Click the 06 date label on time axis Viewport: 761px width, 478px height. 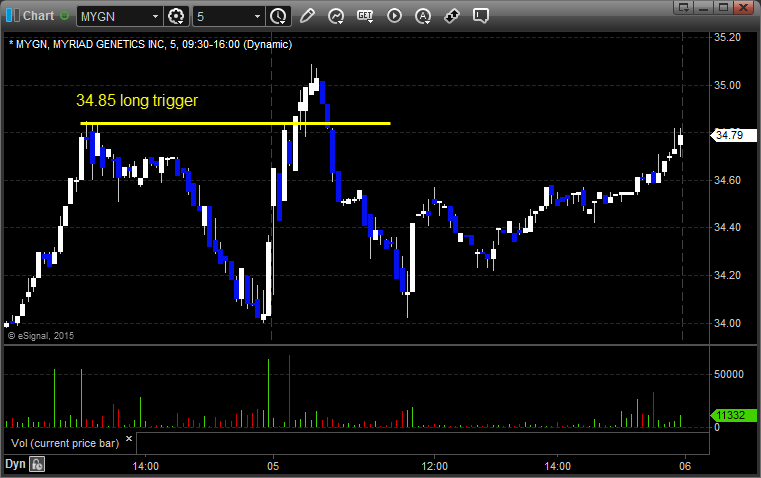[685, 466]
